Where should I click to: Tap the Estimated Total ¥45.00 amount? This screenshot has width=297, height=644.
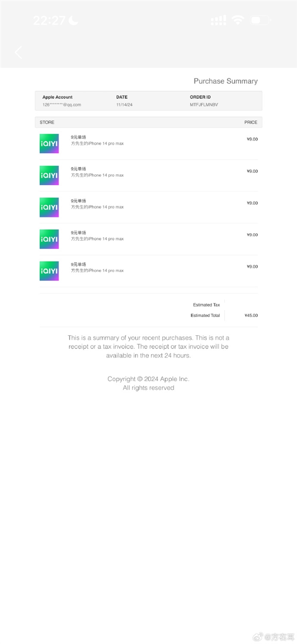(x=251, y=316)
